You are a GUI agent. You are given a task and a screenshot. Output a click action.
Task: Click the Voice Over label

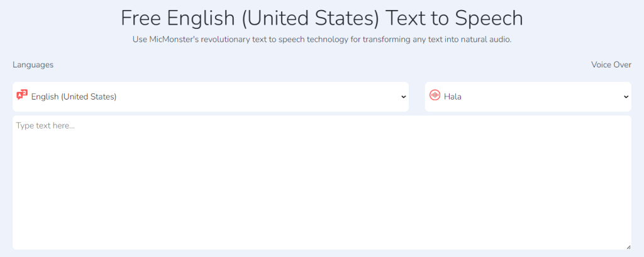[611, 65]
